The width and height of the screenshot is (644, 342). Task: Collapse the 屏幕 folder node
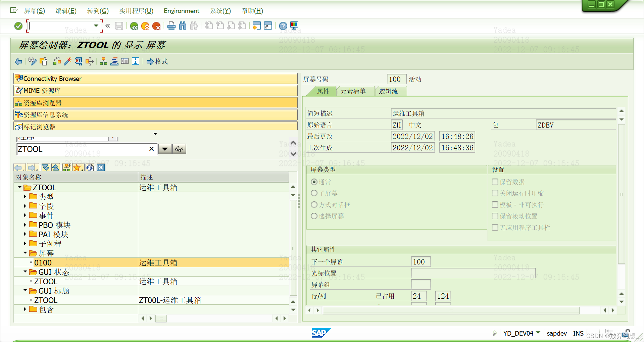pyautogui.click(x=25, y=253)
